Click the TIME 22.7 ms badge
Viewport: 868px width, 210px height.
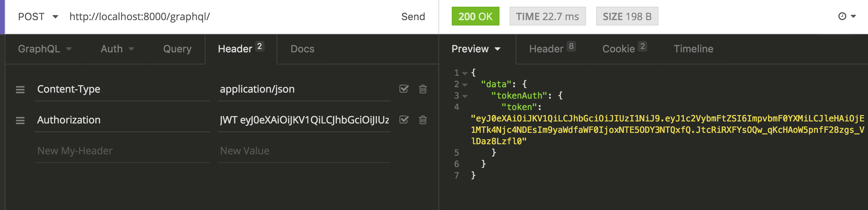547,16
